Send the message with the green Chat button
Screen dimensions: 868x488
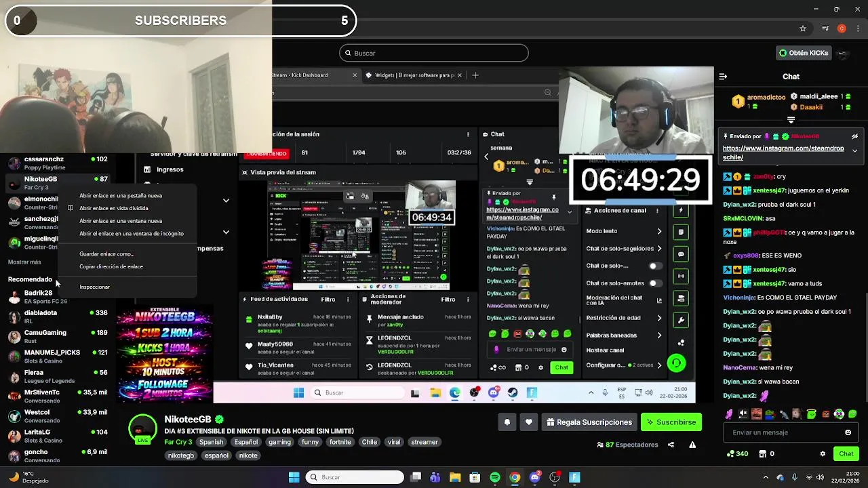click(x=846, y=453)
